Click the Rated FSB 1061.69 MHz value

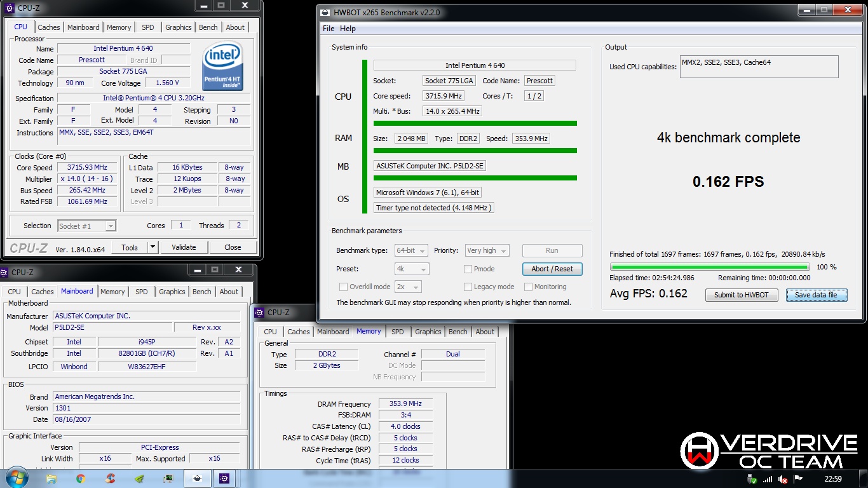click(x=88, y=201)
